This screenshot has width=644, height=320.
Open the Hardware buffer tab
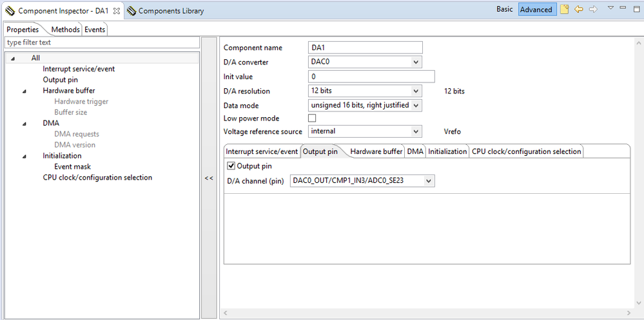pyautogui.click(x=376, y=151)
